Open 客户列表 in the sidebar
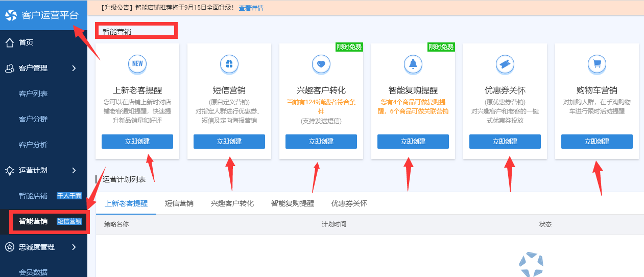The image size is (644, 277). tap(33, 94)
